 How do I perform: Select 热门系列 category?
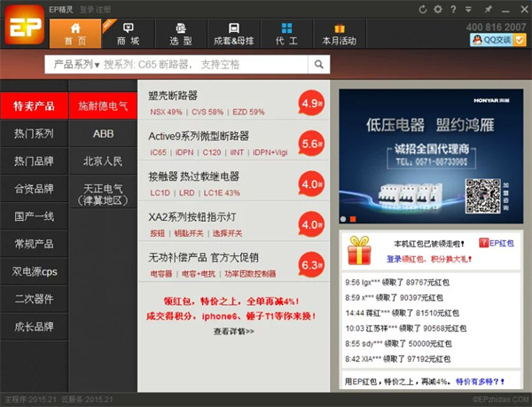click(34, 133)
